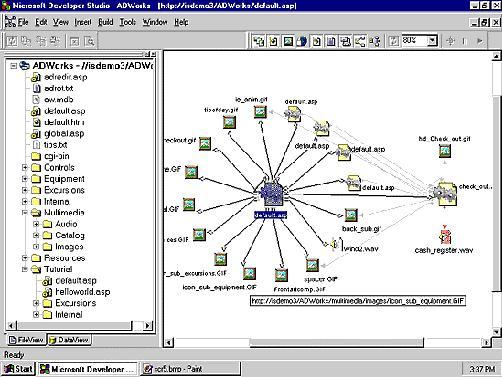Expand the Equipment folder node

(x=25, y=179)
